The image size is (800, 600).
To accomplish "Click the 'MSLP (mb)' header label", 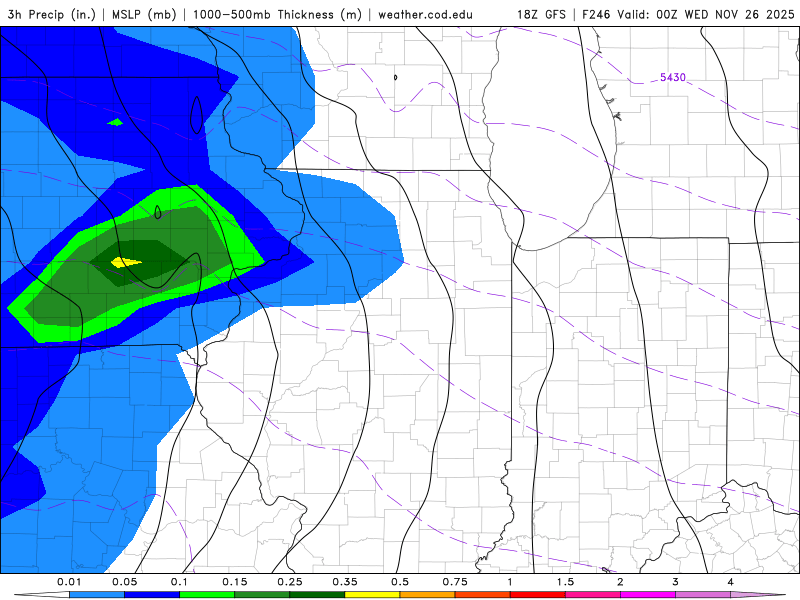I will [142, 14].
